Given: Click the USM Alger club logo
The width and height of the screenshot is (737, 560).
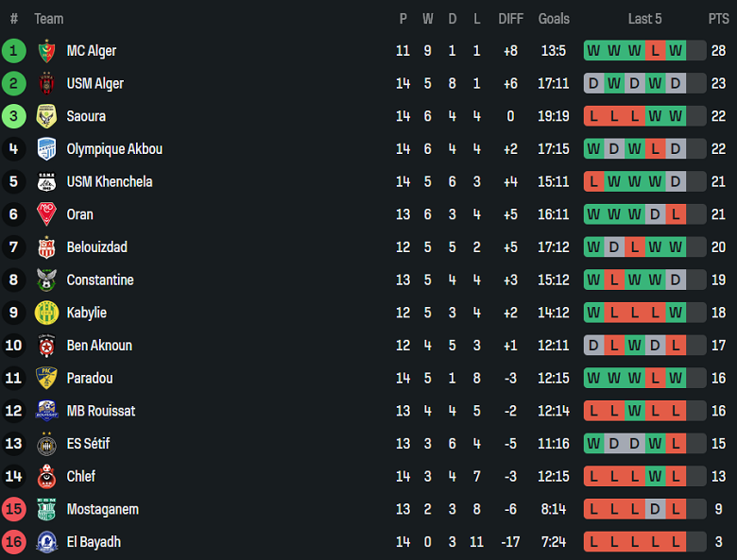Looking at the screenshot, I should pos(46,84).
